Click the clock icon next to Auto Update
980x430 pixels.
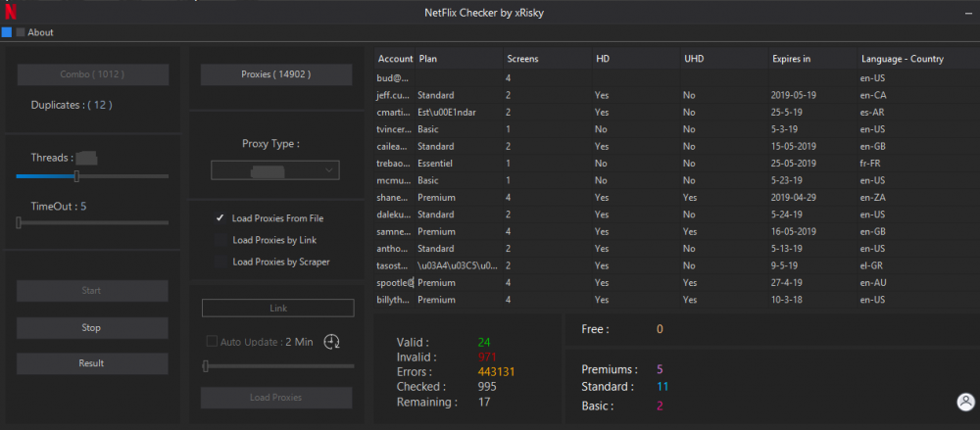[x=333, y=341]
